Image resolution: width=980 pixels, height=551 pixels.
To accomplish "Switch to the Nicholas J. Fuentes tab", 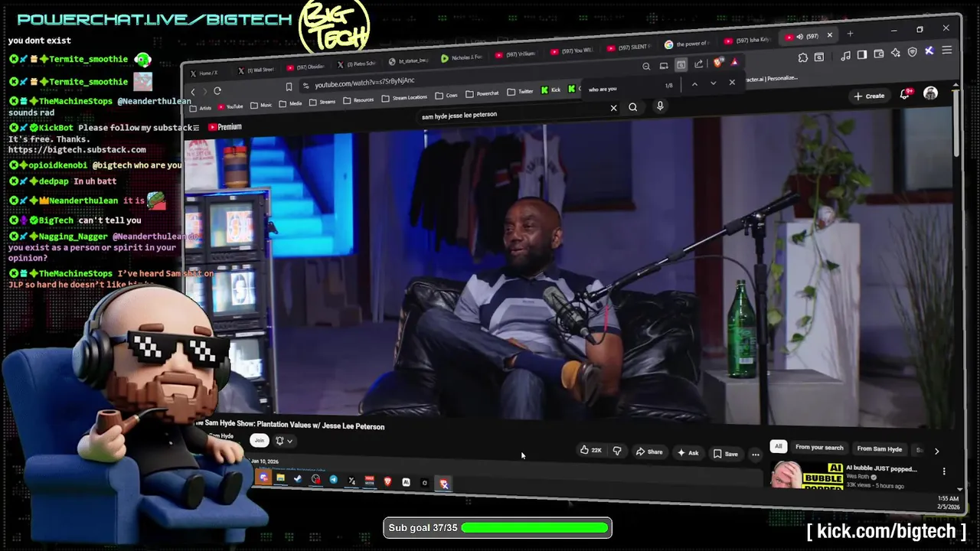I will 462,58.
